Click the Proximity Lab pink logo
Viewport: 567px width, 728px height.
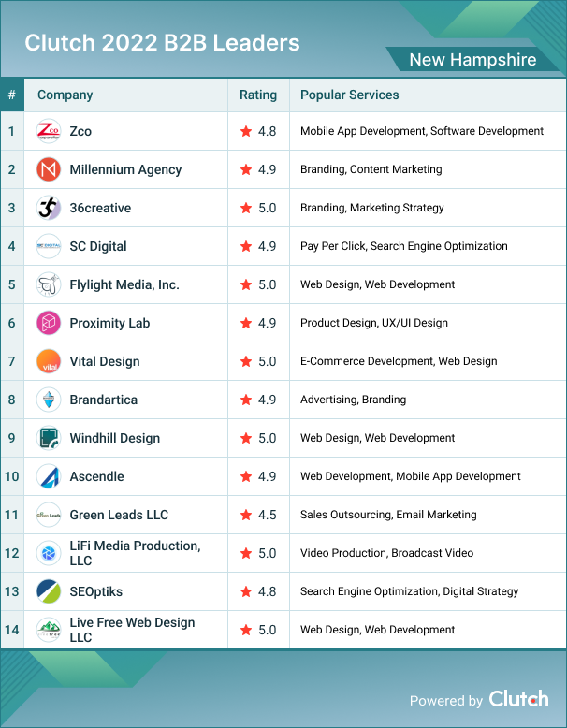49,323
